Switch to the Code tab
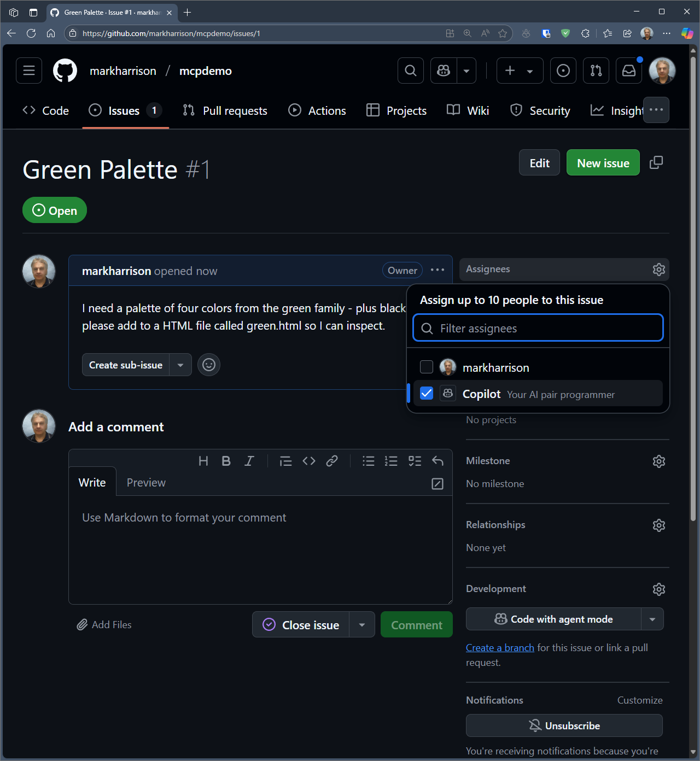Image resolution: width=700 pixels, height=761 pixels. pos(46,110)
